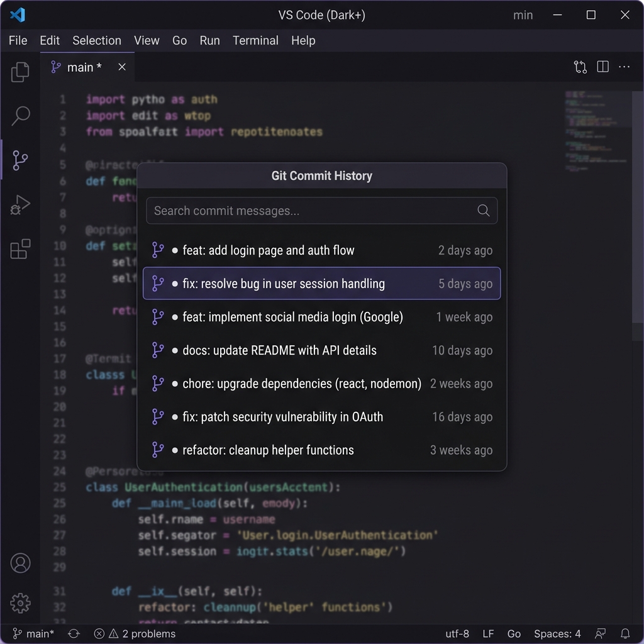
Task: Open the Accounts menu icon
Action: coord(20,563)
